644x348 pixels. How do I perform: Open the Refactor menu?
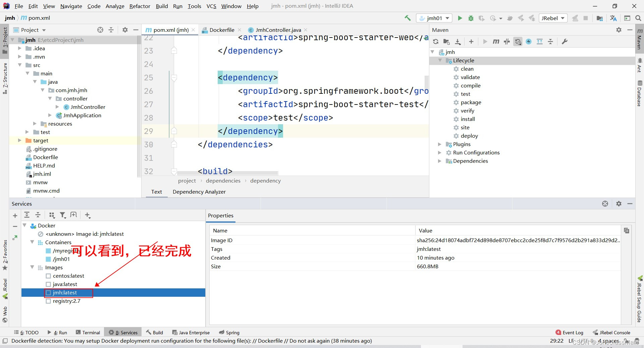click(140, 6)
